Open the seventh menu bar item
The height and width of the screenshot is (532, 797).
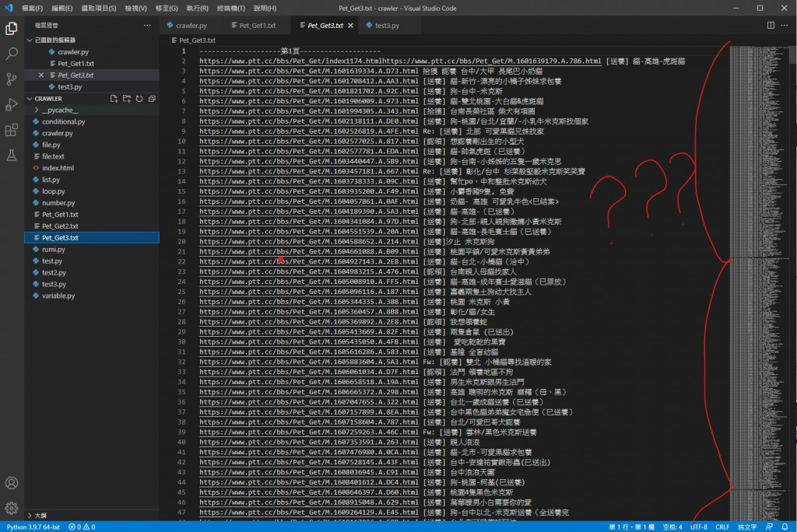pyautogui.click(x=230, y=8)
